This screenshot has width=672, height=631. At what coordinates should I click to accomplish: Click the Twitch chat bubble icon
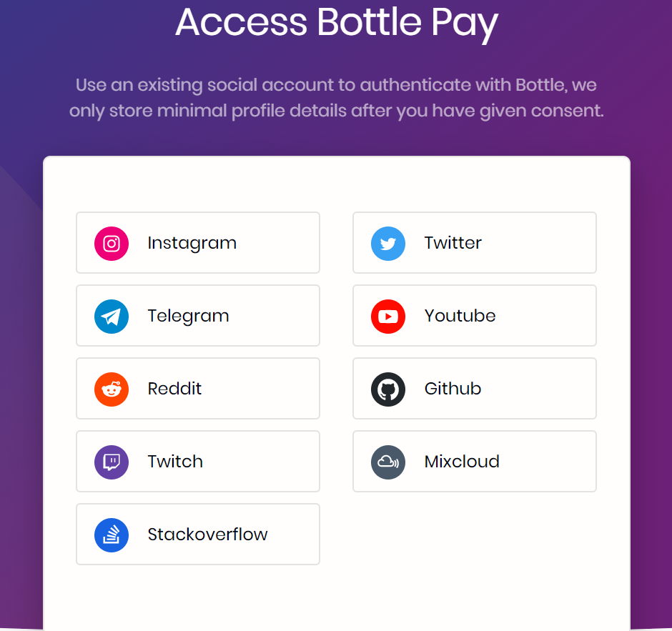click(112, 462)
